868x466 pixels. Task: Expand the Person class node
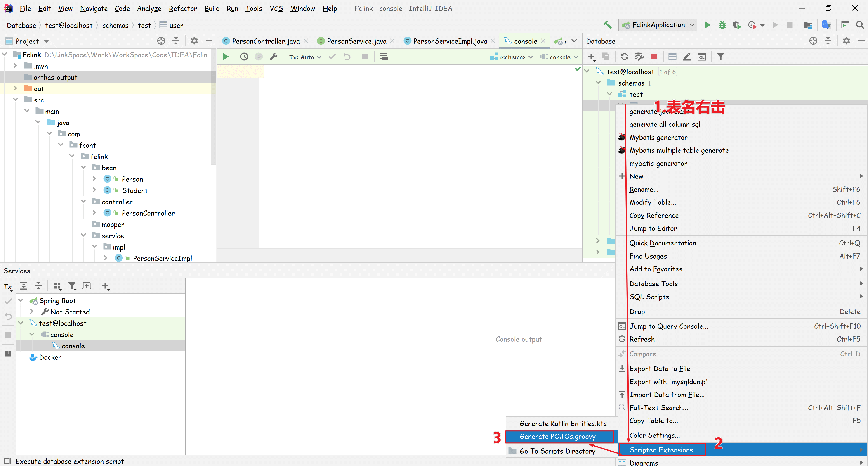[x=94, y=179]
